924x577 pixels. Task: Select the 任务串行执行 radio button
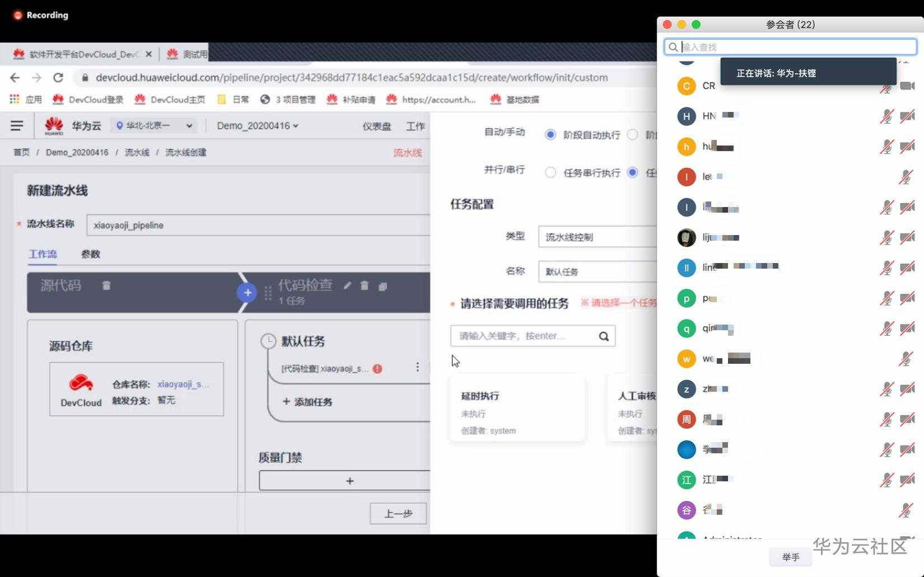(550, 172)
